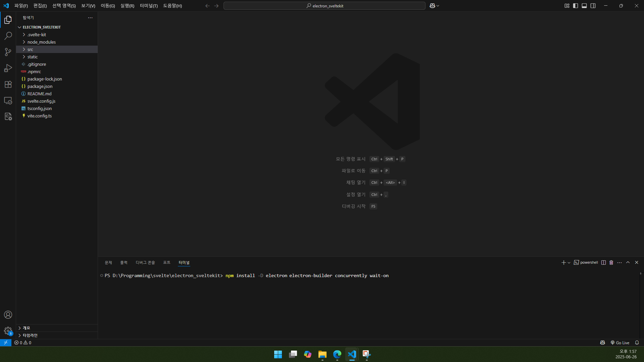Open the 실행(R) menu

127,6
